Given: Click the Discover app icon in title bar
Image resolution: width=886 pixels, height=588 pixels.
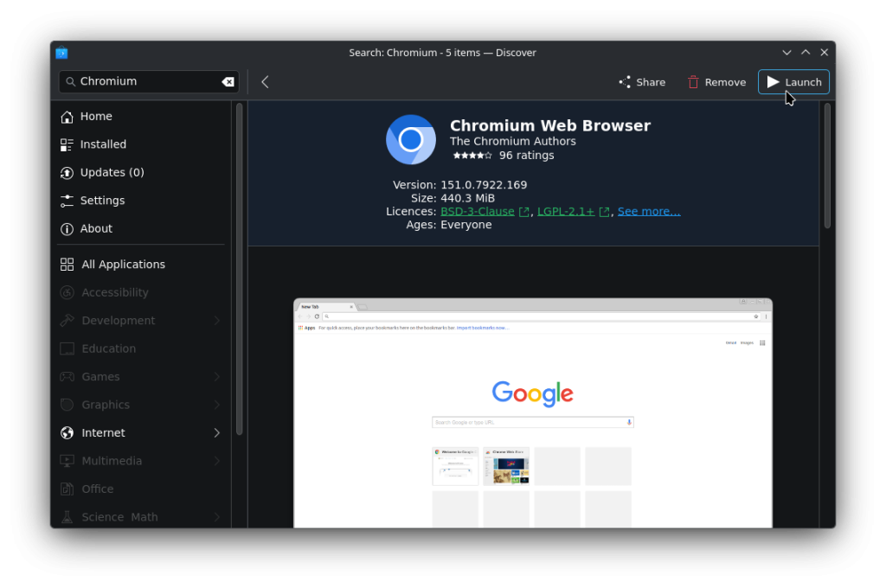Looking at the screenshot, I should [x=61, y=53].
